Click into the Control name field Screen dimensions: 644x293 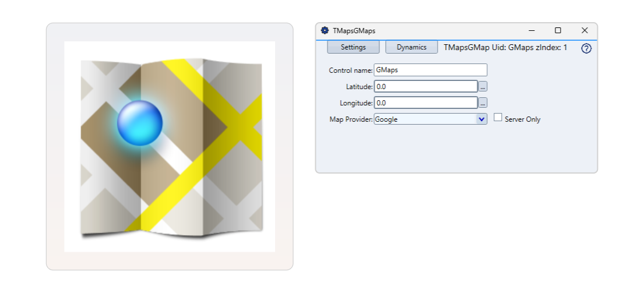[430, 70]
